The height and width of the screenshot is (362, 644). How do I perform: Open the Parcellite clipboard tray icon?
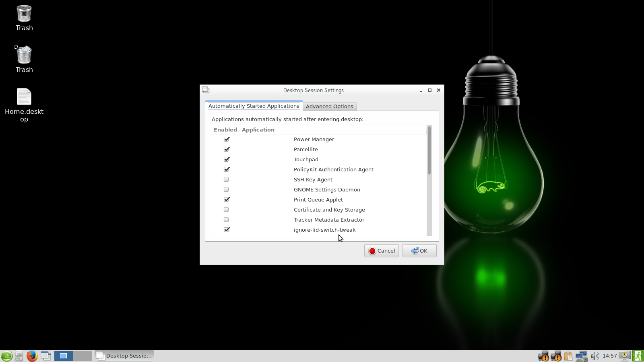point(568,356)
